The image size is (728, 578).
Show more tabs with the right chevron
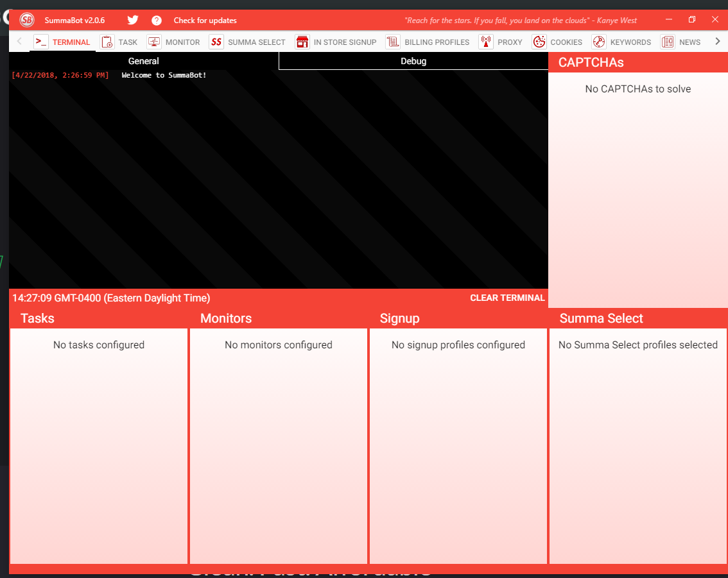[717, 41]
